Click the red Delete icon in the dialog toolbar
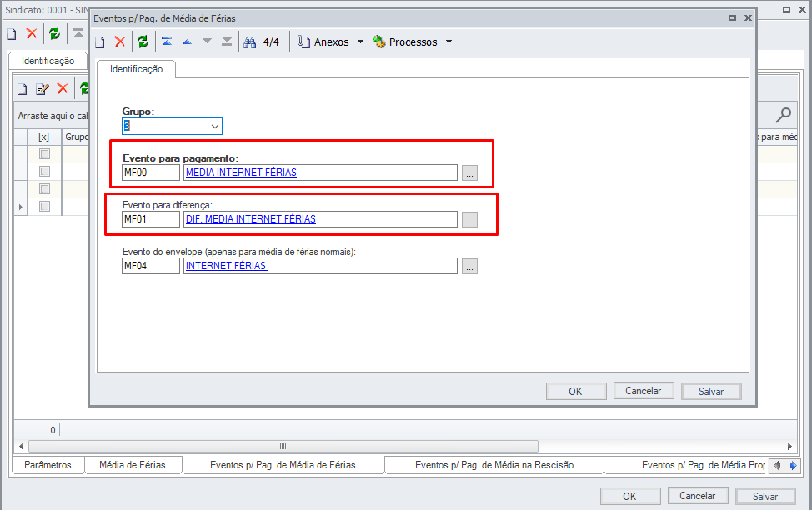This screenshot has height=510, width=812. [119, 42]
